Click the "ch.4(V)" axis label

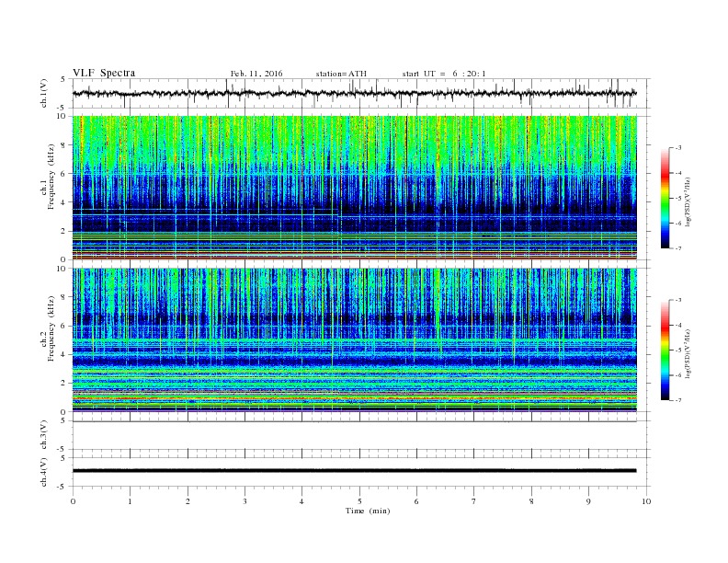tap(44, 472)
